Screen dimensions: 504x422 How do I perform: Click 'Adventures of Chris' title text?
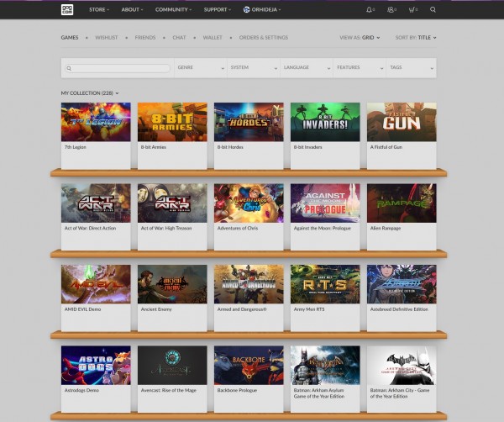(238, 228)
